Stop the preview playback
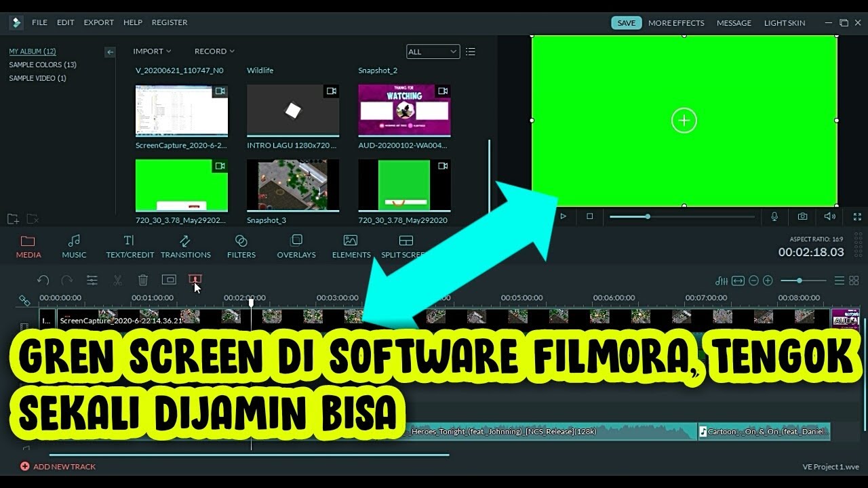 pos(589,216)
